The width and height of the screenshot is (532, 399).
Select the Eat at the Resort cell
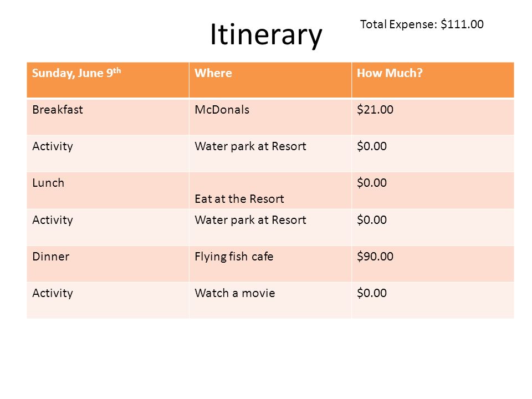pyautogui.click(x=270, y=190)
